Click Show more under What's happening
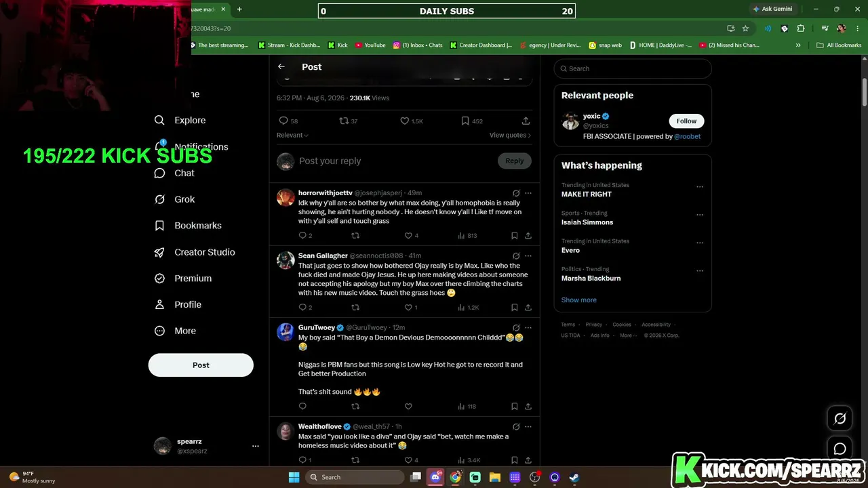The width and height of the screenshot is (868, 488). pos(579,300)
